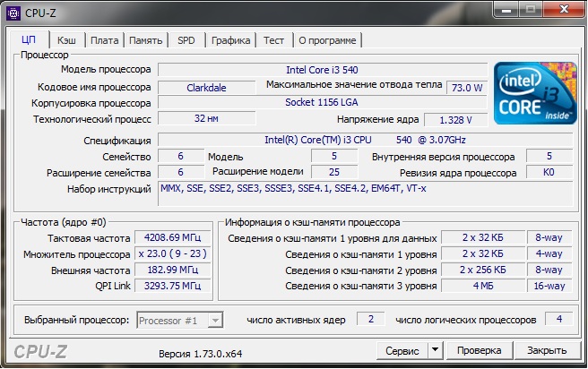Select the K0 core revision value

(x=549, y=172)
